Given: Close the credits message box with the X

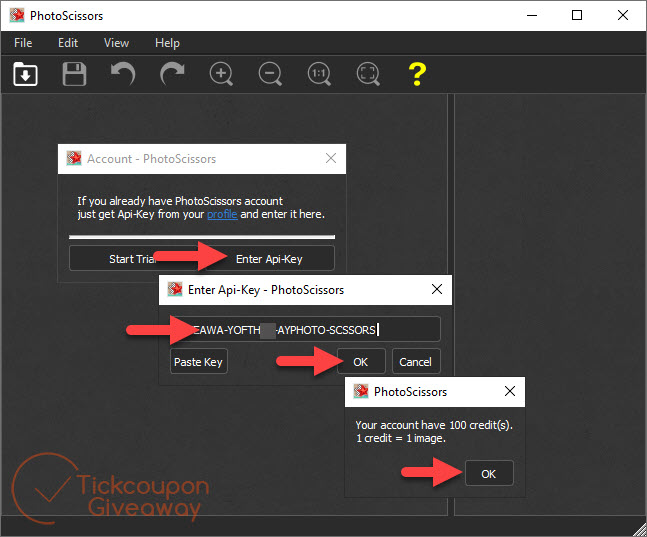Looking at the screenshot, I should [x=510, y=391].
